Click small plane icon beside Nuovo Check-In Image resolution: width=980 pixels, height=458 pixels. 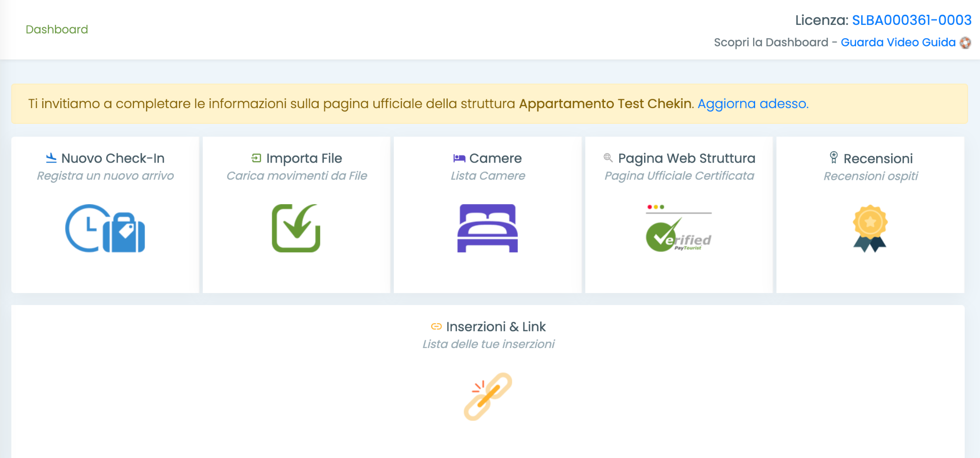point(51,158)
